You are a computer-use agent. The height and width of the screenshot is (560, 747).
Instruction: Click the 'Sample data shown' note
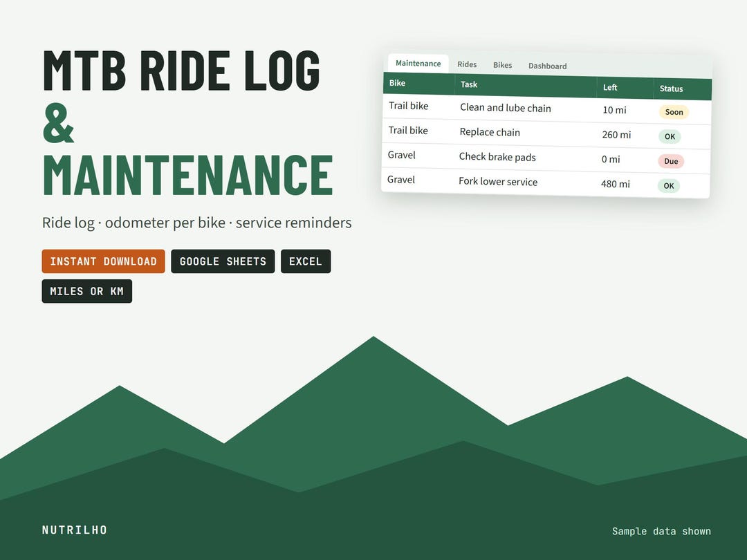(661, 532)
